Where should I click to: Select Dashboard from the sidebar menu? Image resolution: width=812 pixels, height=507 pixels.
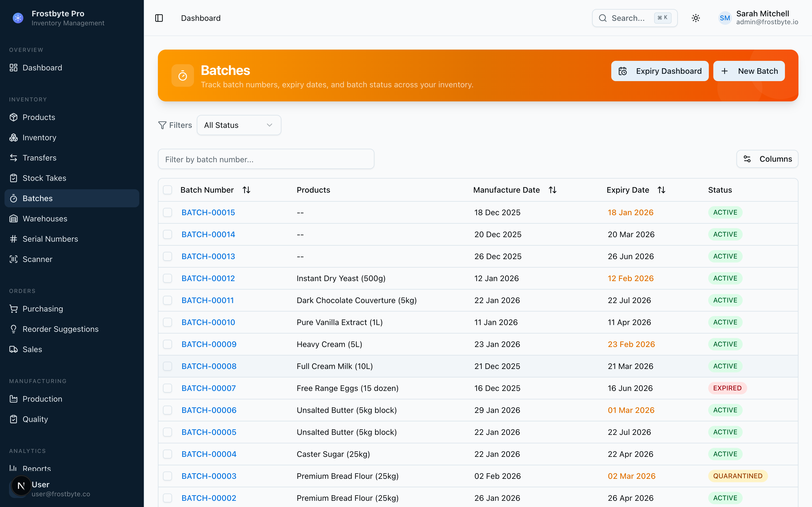coord(42,67)
